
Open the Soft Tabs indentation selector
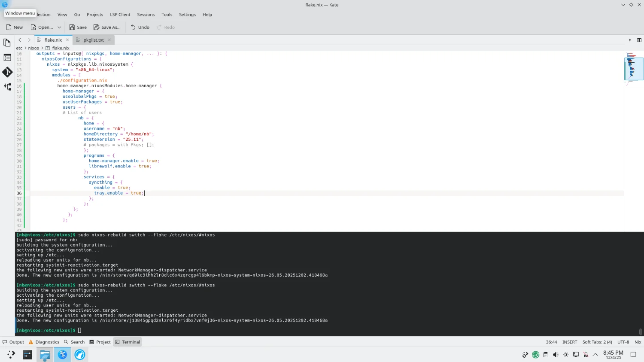(x=597, y=342)
